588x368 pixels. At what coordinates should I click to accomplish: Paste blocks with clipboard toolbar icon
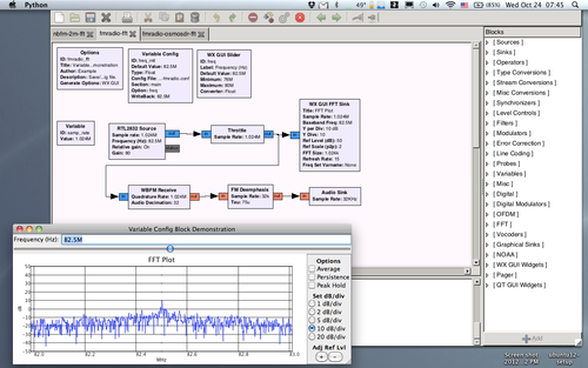pos(179,18)
